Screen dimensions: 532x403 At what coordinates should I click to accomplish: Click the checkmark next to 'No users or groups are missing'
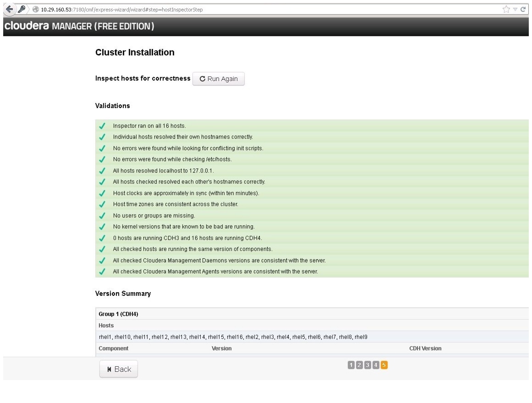tap(102, 216)
